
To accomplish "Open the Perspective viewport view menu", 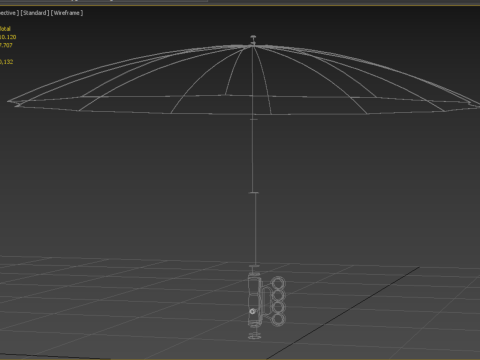I will 9,13.
